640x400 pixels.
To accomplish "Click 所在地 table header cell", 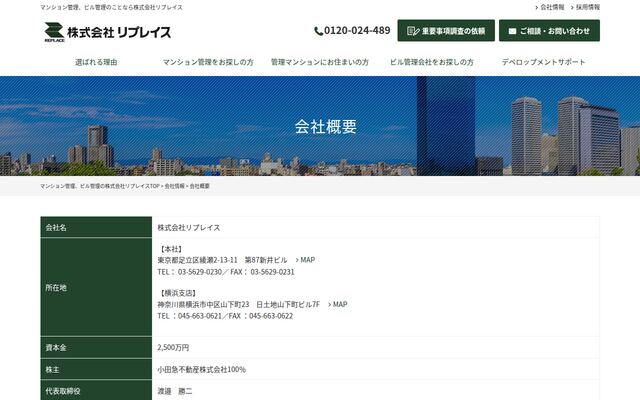I will (96, 287).
